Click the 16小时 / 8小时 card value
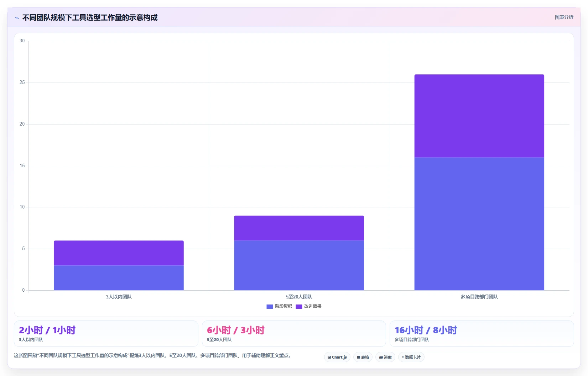 [426, 330]
